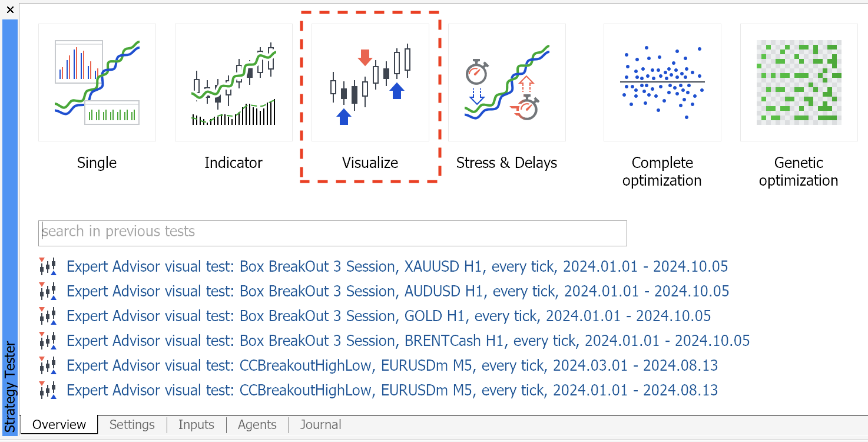Open the AUDUSD H1 Box BreakOut test

click(397, 292)
